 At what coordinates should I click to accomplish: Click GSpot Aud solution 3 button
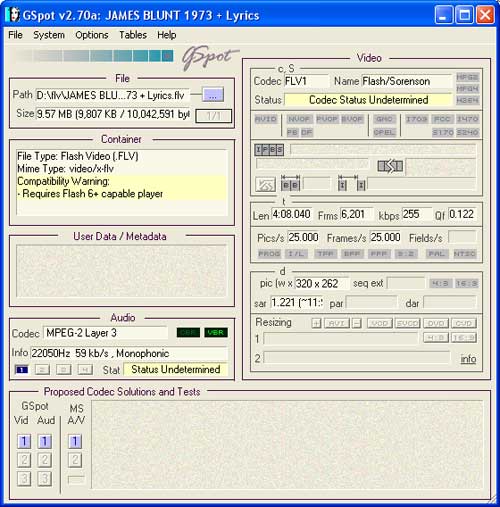45,479
